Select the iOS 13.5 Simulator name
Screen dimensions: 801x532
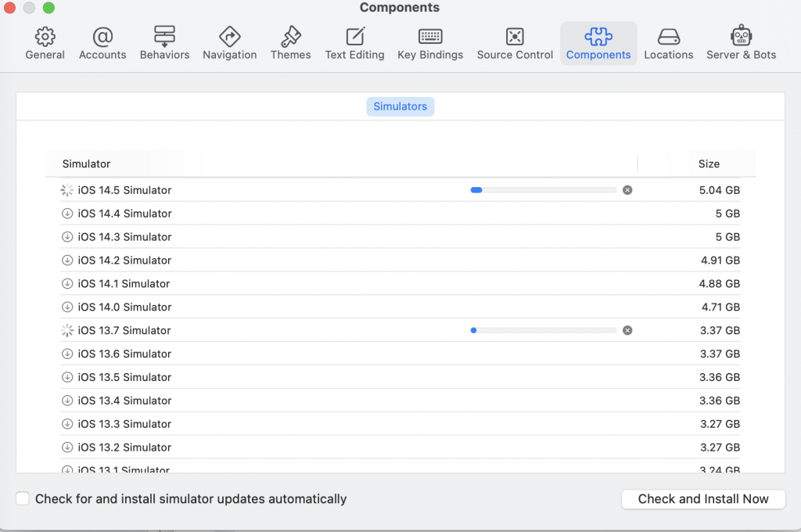[124, 377]
